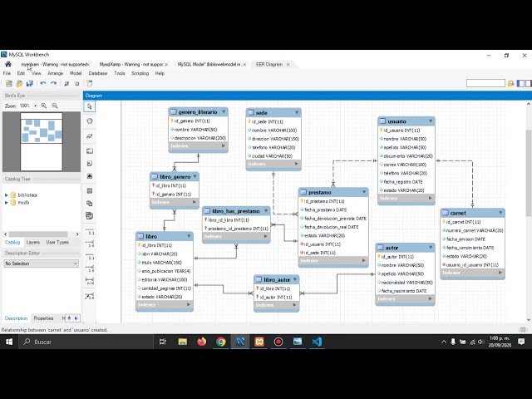Screen dimensions: 532x399
Task: Choose 1:1 identifying relationship tool
Action: click(90, 256)
